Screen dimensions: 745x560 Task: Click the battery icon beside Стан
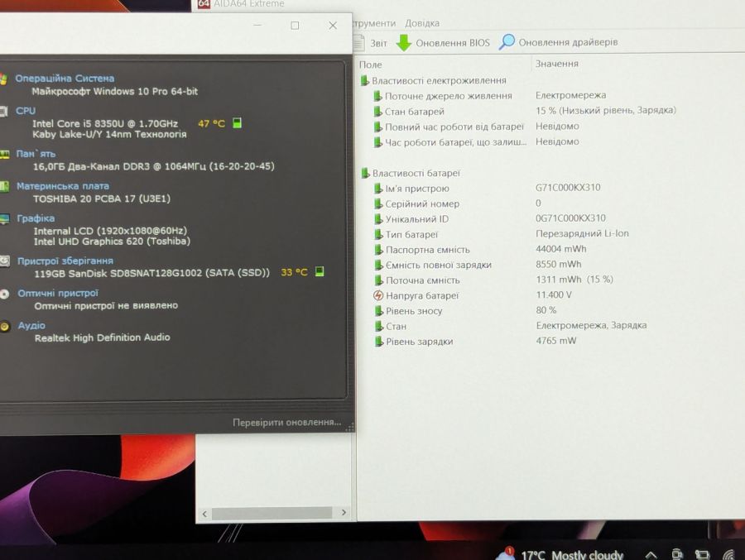click(378, 326)
